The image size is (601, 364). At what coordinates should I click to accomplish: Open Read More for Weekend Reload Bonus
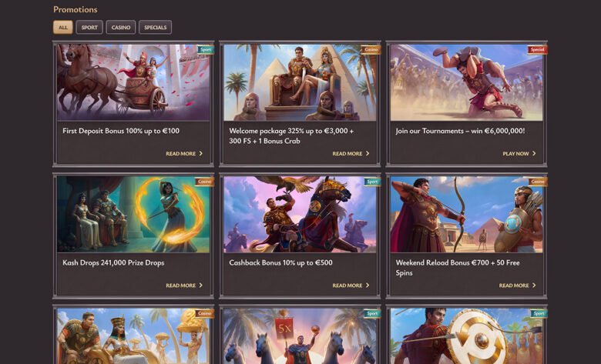tap(517, 286)
